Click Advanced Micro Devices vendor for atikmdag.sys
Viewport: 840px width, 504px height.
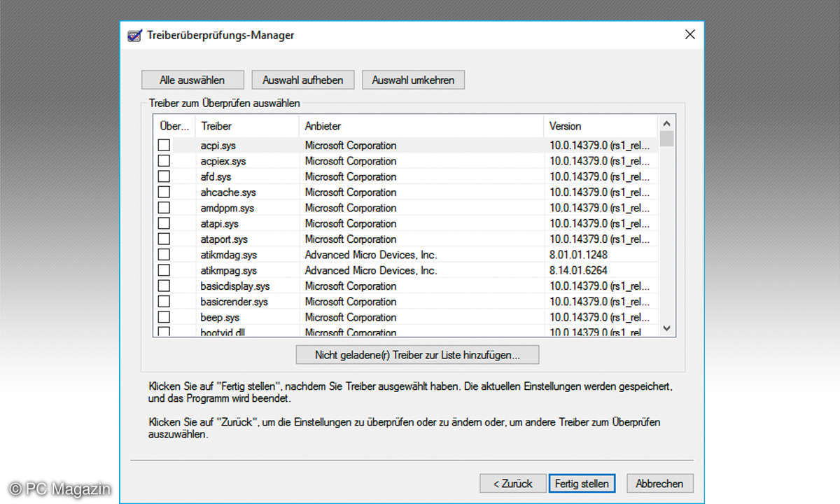(371, 255)
